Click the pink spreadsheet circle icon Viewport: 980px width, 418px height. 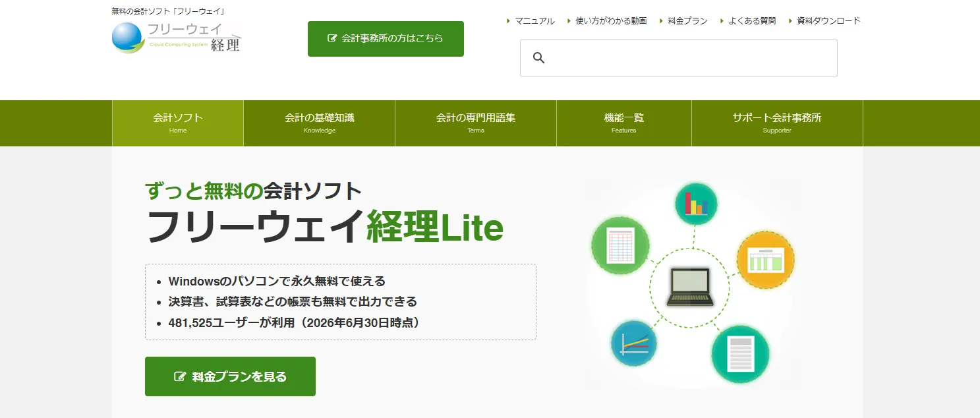[620, 245]
